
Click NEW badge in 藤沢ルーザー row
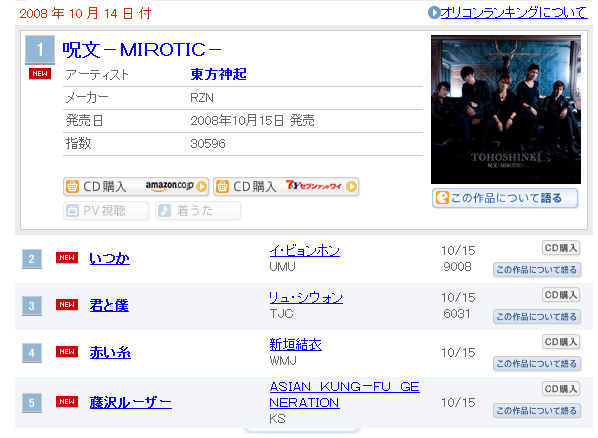coord(67,402)
